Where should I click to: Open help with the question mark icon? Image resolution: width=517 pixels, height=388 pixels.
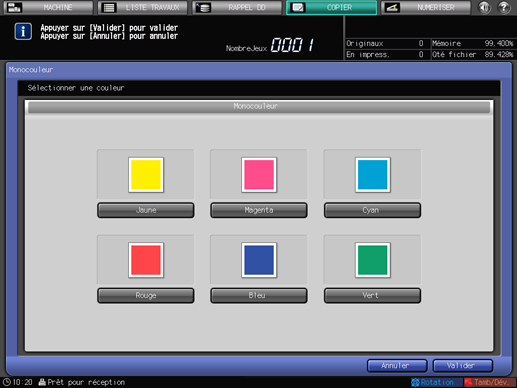pos(504,7)
